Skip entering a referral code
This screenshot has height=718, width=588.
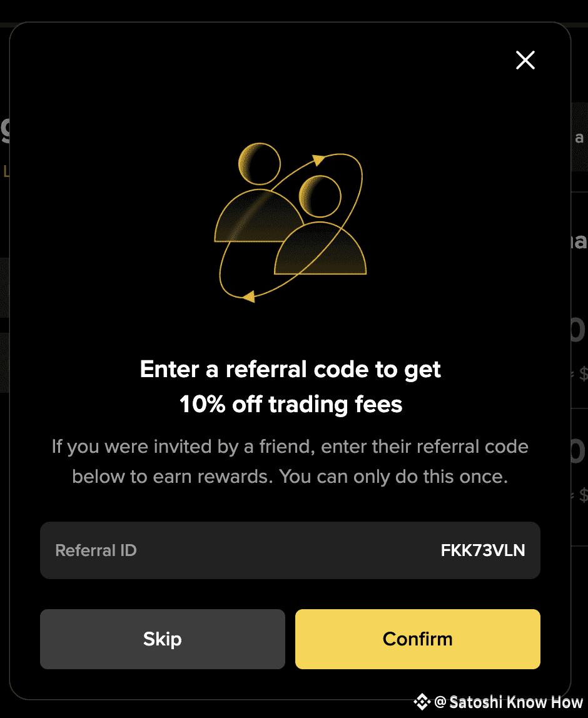[163, 639]
